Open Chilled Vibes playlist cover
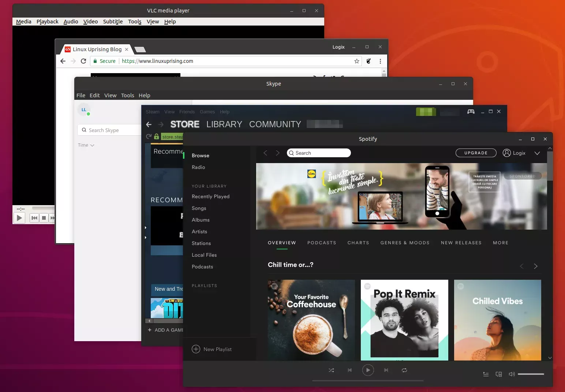565x392 pixels. click(498, 320)
